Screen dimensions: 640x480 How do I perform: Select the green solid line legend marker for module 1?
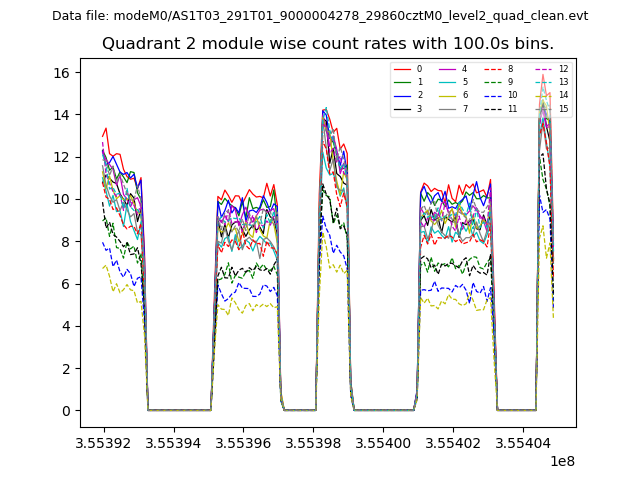point(404,82)
